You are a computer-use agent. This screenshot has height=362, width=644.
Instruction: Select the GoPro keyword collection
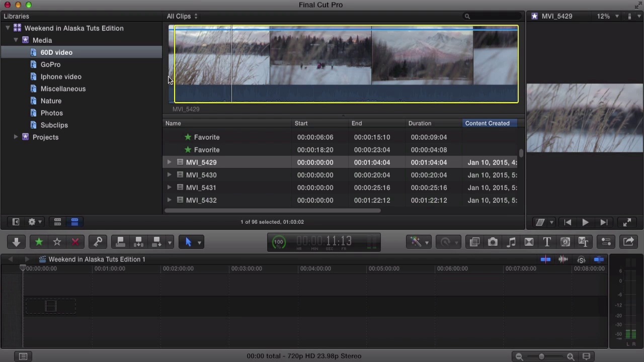pyautogui.click(x=50, y=64)
